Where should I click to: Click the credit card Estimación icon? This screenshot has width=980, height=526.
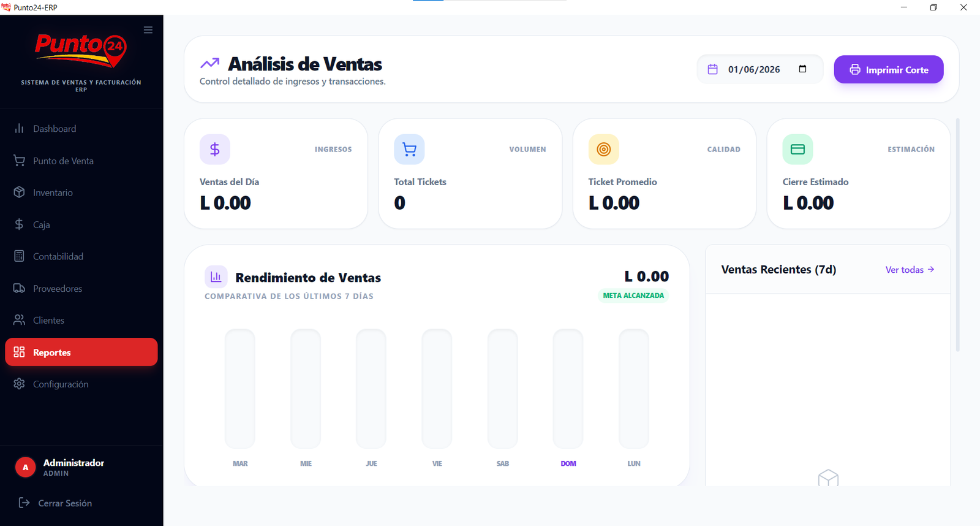tap(797, 149)
